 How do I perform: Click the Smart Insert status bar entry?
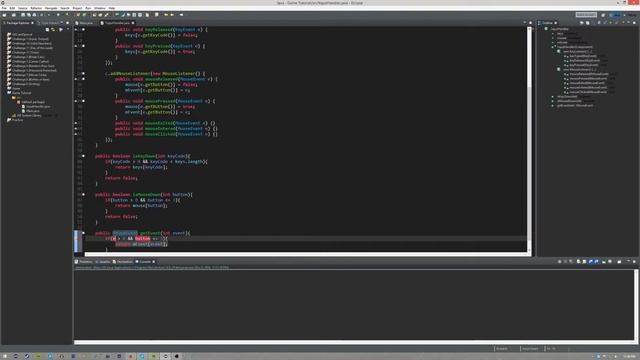pos(530,349)
